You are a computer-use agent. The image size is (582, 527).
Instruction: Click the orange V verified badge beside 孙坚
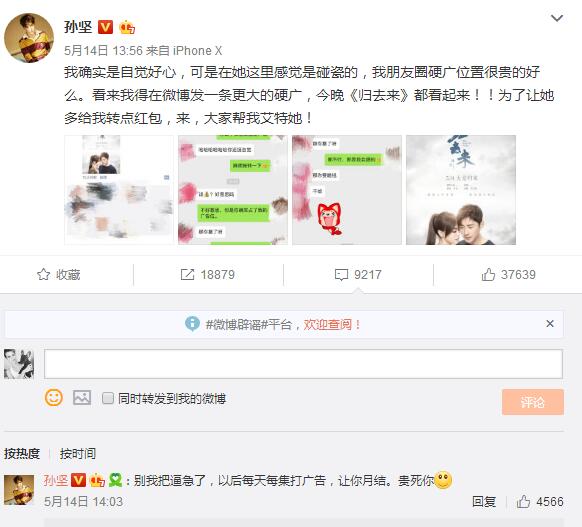pyautogui.click(x=105, y=27)
